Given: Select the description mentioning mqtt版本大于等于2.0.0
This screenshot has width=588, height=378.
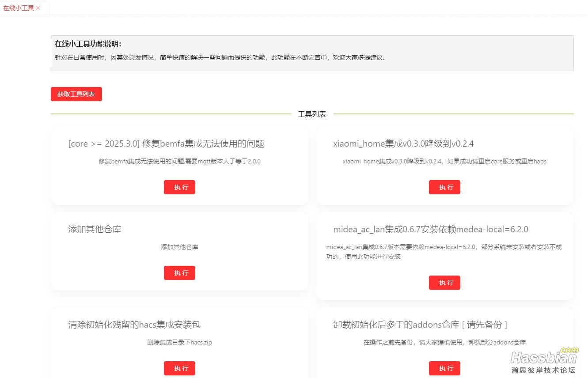Looking at the screenshot, I should [x=179, y=161].
